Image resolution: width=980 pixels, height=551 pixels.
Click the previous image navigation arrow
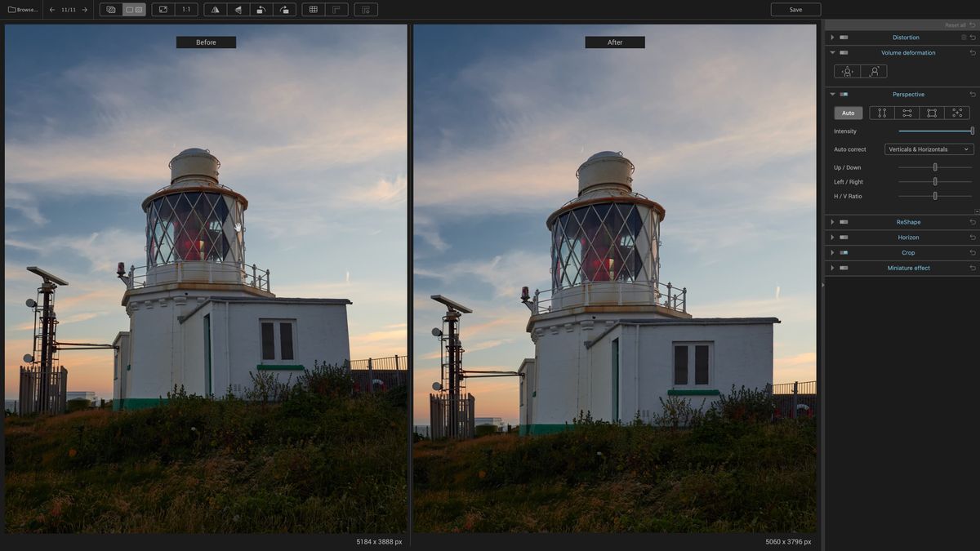51,10
